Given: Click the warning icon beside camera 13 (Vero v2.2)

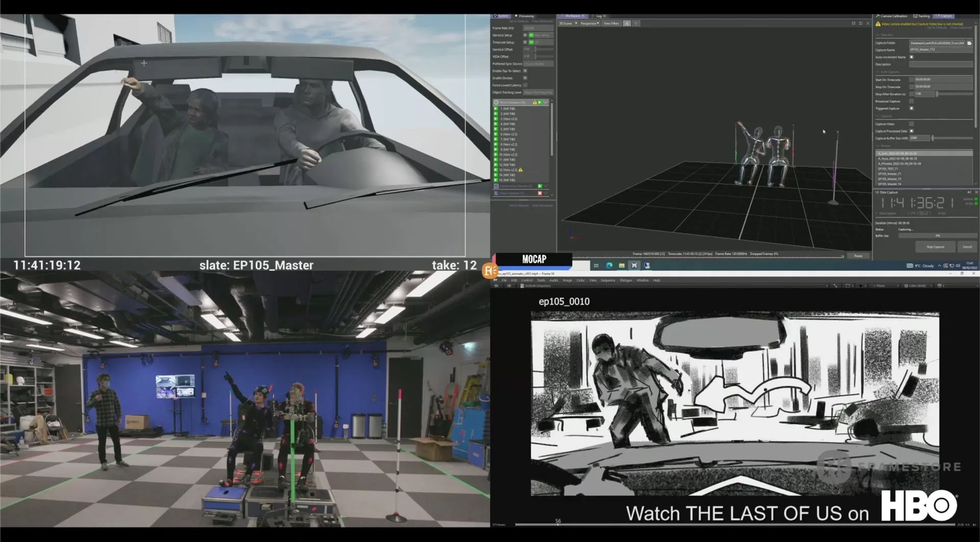Looking at the screenshot, I should (521, 170).
